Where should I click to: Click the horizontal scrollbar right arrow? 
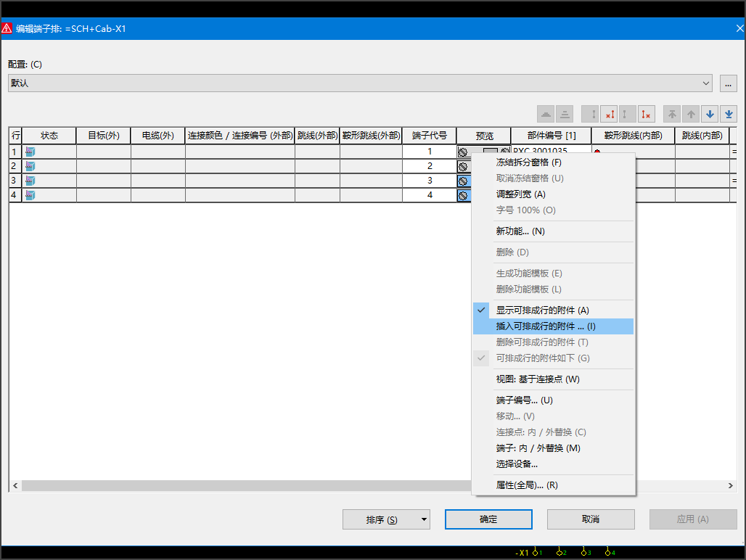click(730, 485)
